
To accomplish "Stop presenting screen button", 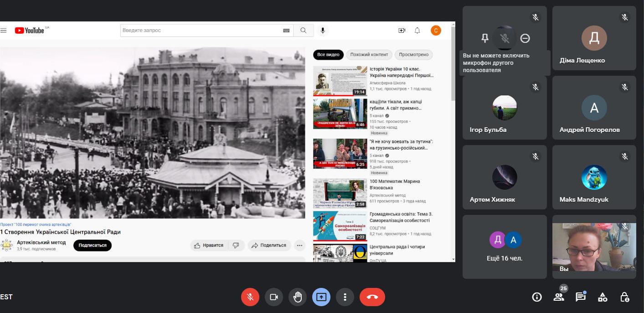I will point(321,297).
